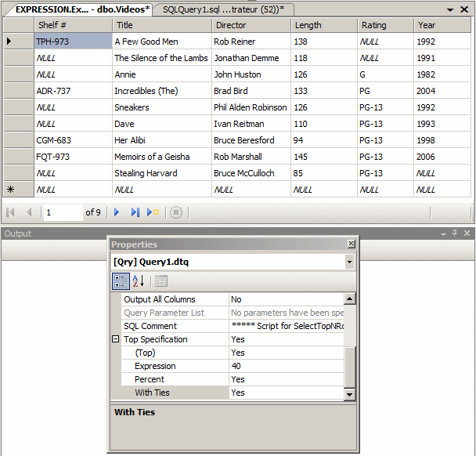Switch to the SQLQuery1.sql tab
This screenshot has height=456, width=476.
click(x=223, y=9)
